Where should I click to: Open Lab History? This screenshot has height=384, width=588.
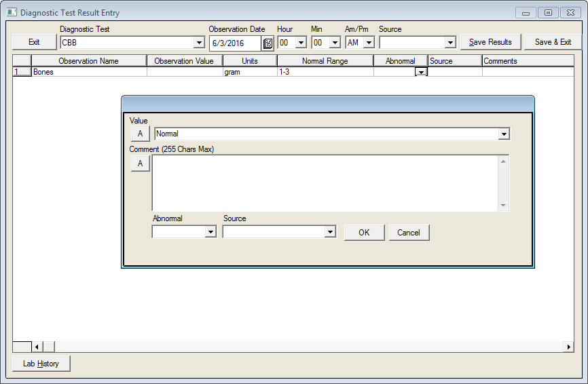point(41,364)
